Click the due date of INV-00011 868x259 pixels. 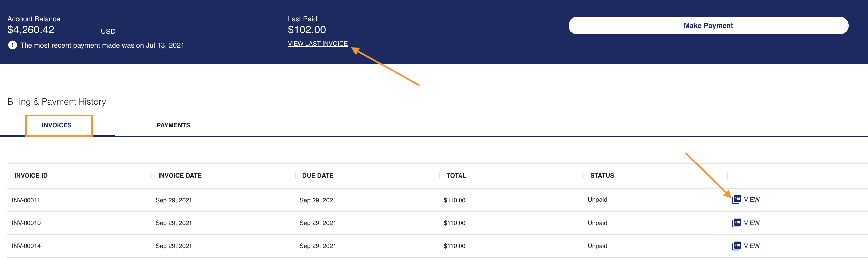click(318, 200)
